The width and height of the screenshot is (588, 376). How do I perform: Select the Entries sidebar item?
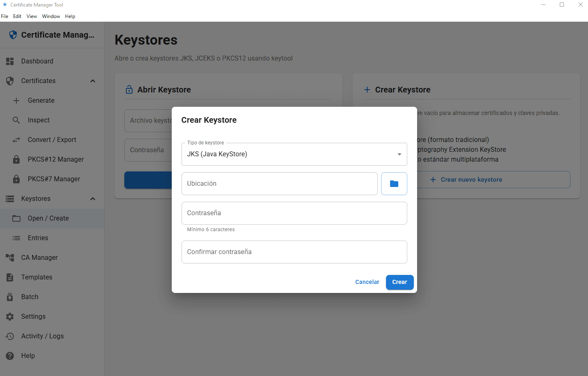click(x=38, y=238)
